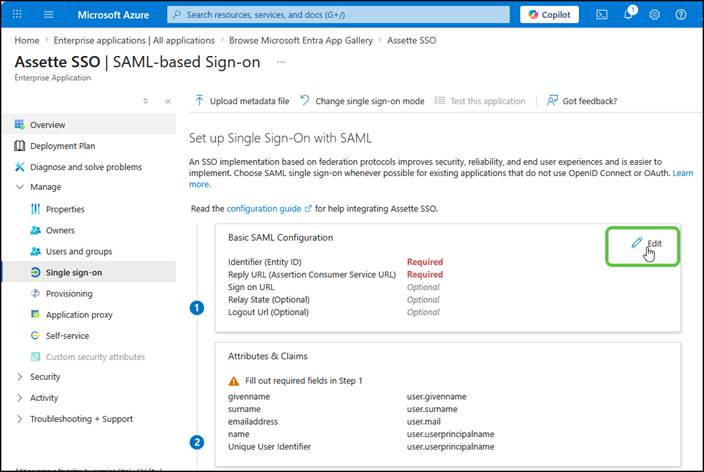Click the Provisioning cycle icon
Image resolution: width=704 pixels, height=472 pixels.
(x=35, y=293)
